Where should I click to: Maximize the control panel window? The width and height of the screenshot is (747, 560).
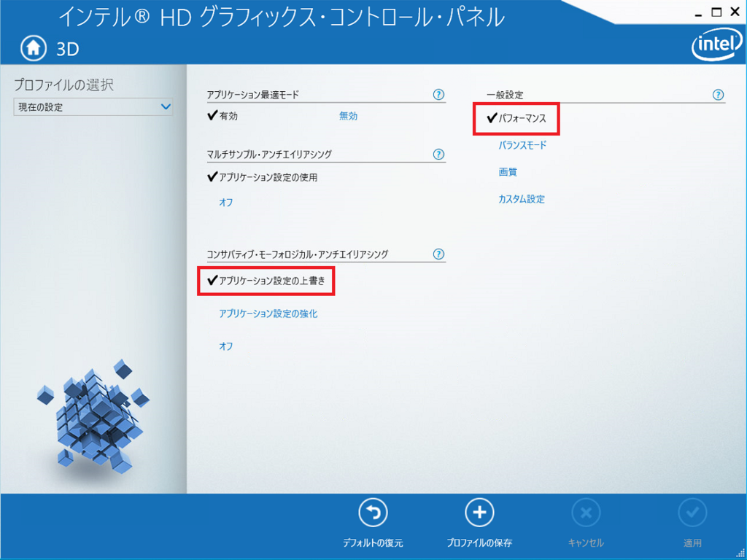(x=717, y=13)
